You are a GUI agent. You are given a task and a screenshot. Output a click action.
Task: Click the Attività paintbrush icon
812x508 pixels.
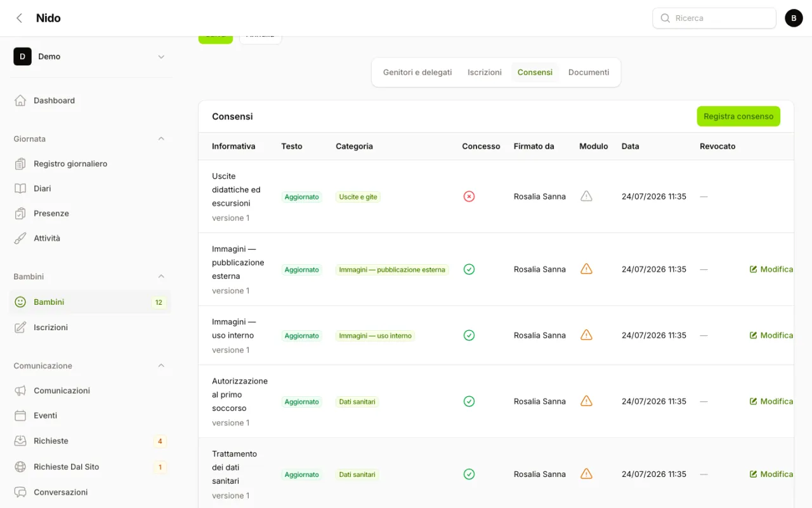point(20,238)
